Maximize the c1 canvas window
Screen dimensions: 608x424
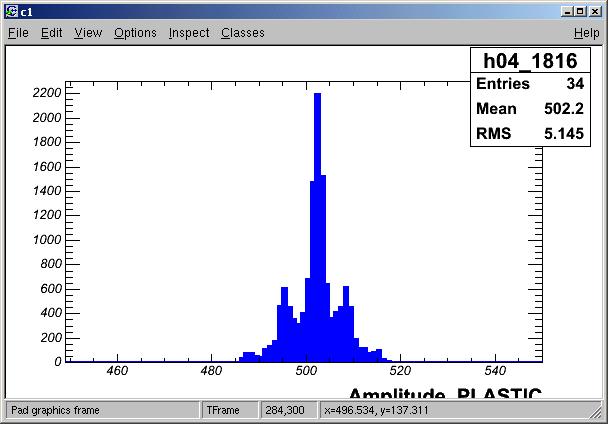(x=580, y=12)
